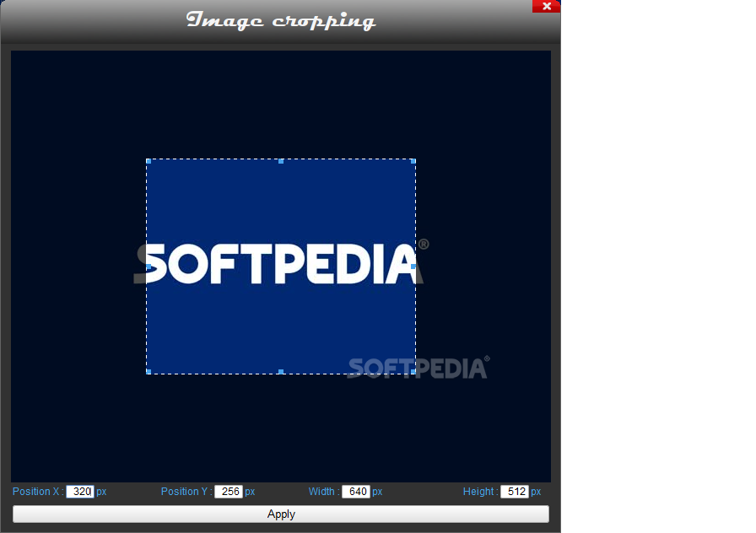Click the top-left crop selection handle
The image size is (756, 533).
(148, 161)
